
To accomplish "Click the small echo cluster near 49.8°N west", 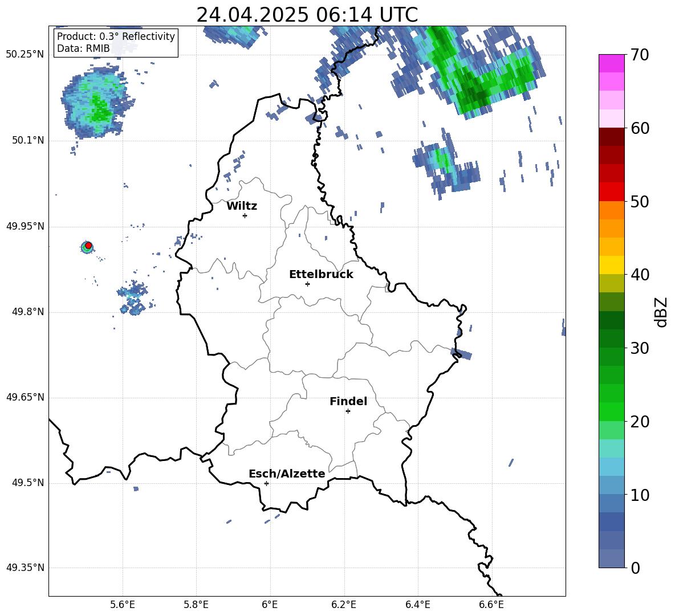I will (135, 297).
